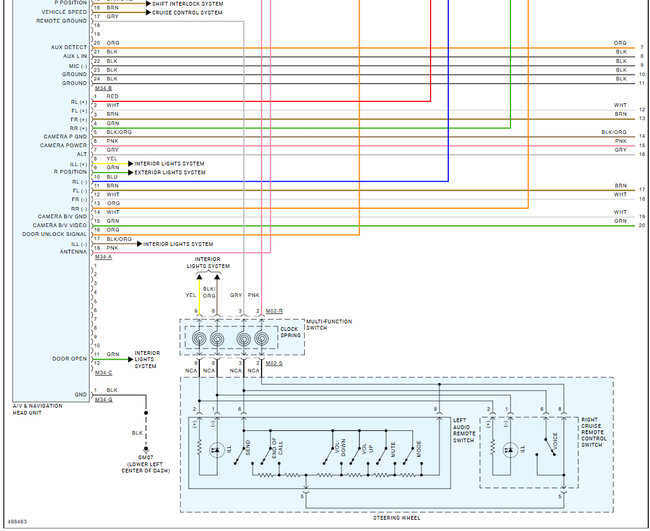Click the SEND switch contact
The height and width of the screenshot is (531, 650).
[249, 449]
